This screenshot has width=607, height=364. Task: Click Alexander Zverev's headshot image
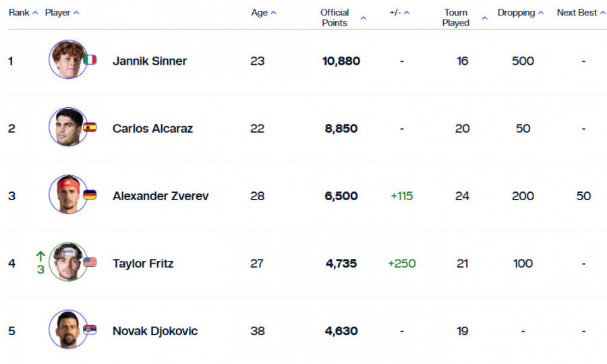pos(68,194)
